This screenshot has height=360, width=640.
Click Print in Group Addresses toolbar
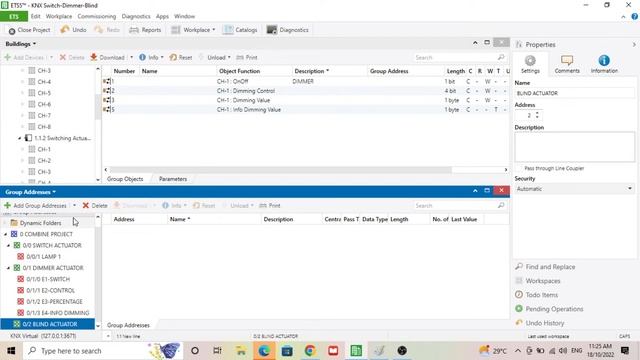coord(270,205)
